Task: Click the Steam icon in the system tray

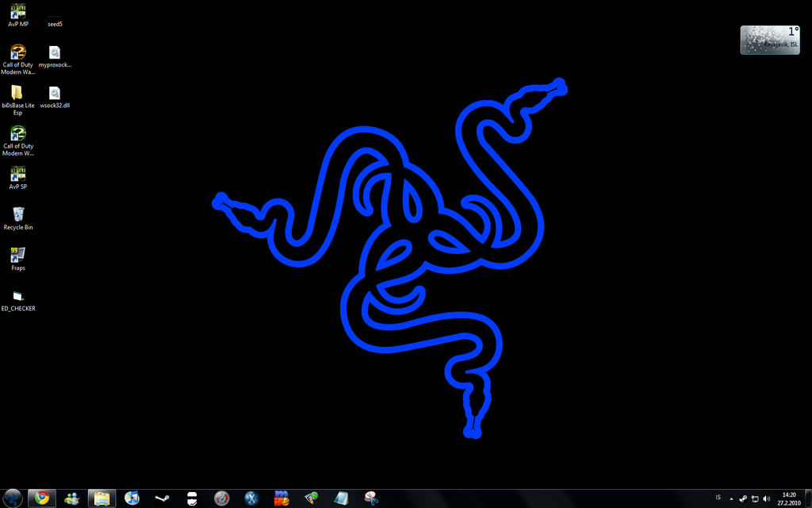Action: [x=742, y=498]
